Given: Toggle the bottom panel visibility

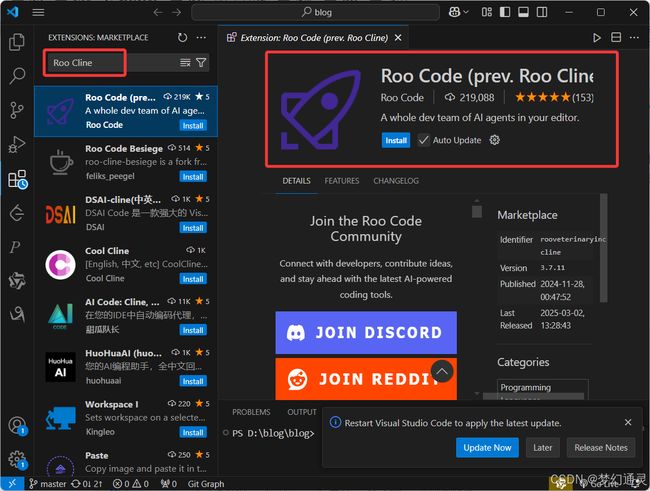Looking at the screenshot, I should click(x=523, y=12).
